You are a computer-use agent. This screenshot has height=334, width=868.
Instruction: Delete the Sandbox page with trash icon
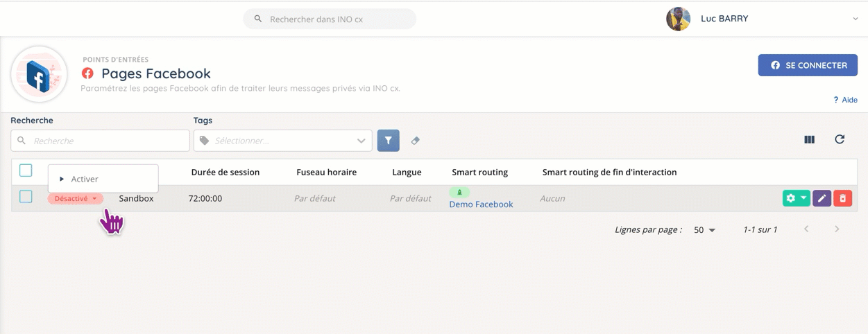(842, 199)
